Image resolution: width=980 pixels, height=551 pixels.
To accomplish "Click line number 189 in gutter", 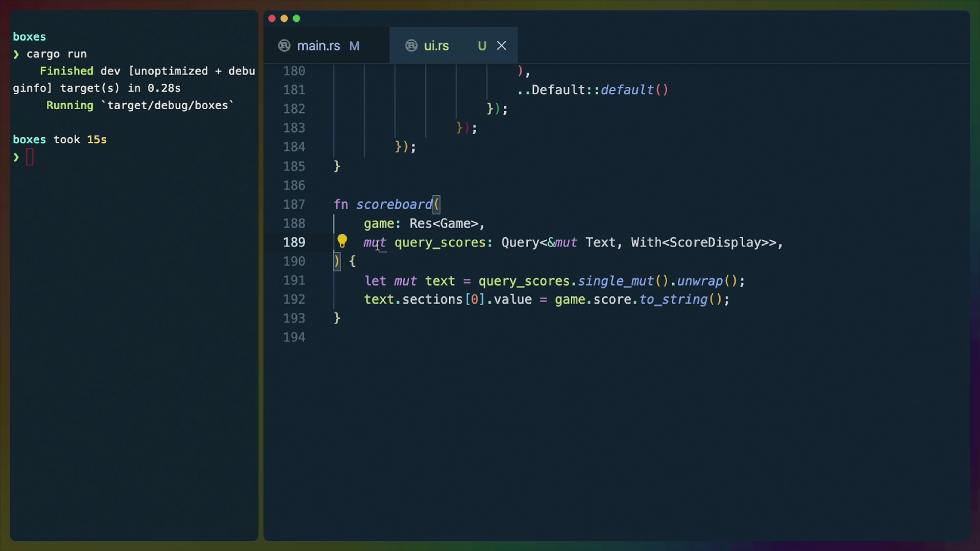I will (x=294, y=242).
